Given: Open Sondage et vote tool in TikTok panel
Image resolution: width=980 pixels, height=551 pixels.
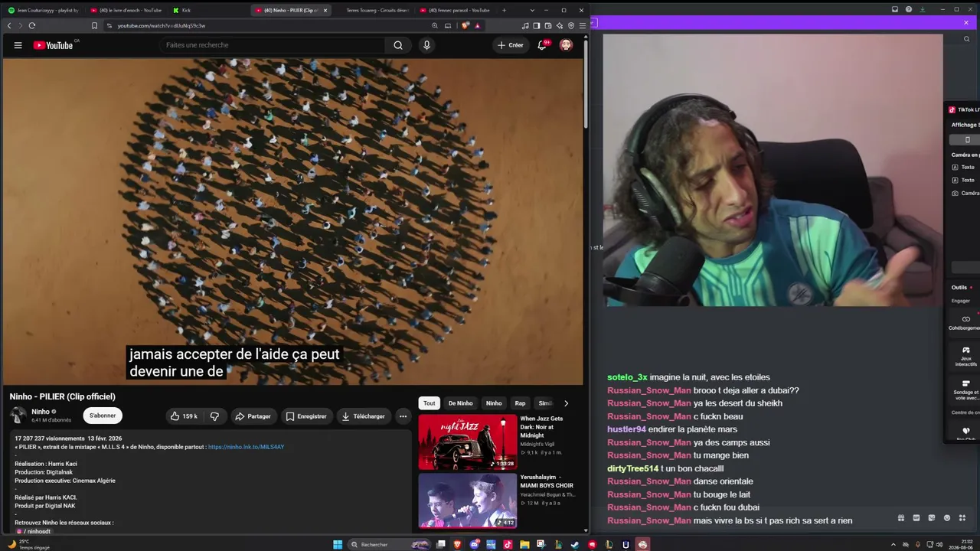Looking at the screenshot, I should pyautogui.click(x=965, y=389).
